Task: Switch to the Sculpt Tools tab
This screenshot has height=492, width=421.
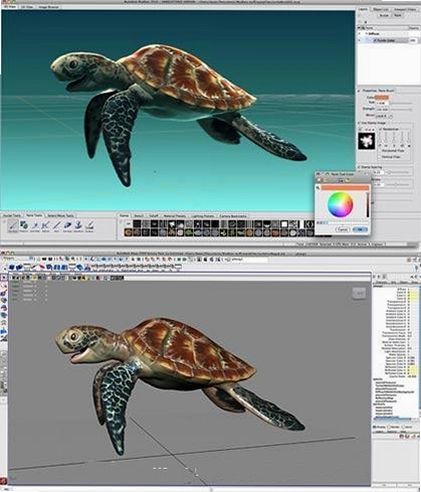Action: coord(12,216)
